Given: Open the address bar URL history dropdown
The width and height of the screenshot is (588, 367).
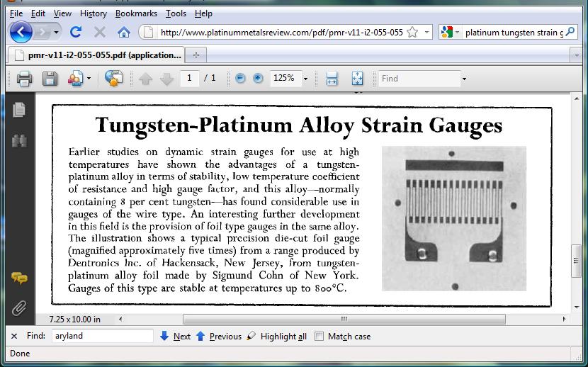Looking at the screenshot, I should (426, 33).
